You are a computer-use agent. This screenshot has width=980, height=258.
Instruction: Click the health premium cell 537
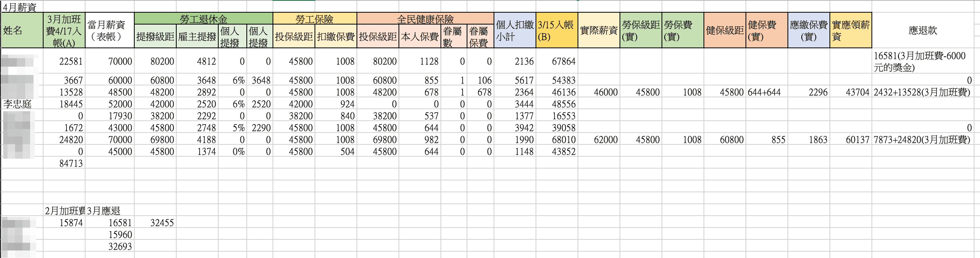[420, 116]
